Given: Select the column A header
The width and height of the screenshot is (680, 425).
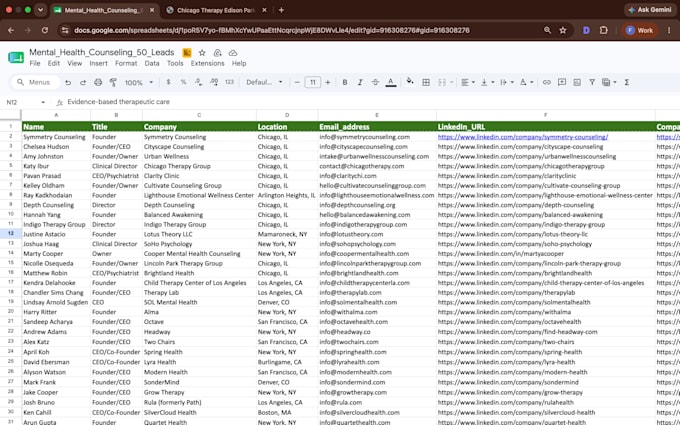Looking at the screenshot, I should click(56, 115).
